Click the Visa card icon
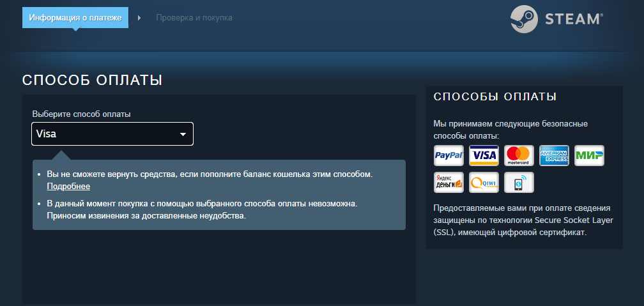This screenshot has width=644, height=306. click(x=484, y=155)
